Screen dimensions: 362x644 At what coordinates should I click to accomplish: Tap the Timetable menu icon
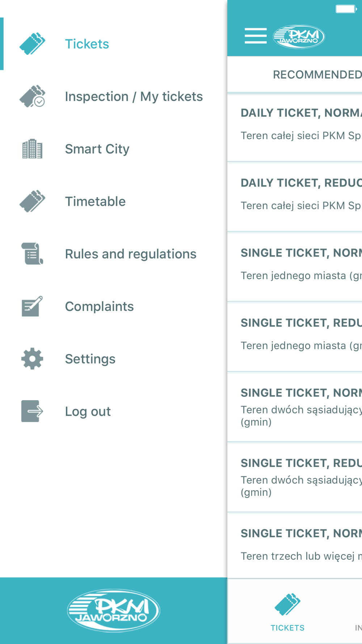(x=32, y=201)
